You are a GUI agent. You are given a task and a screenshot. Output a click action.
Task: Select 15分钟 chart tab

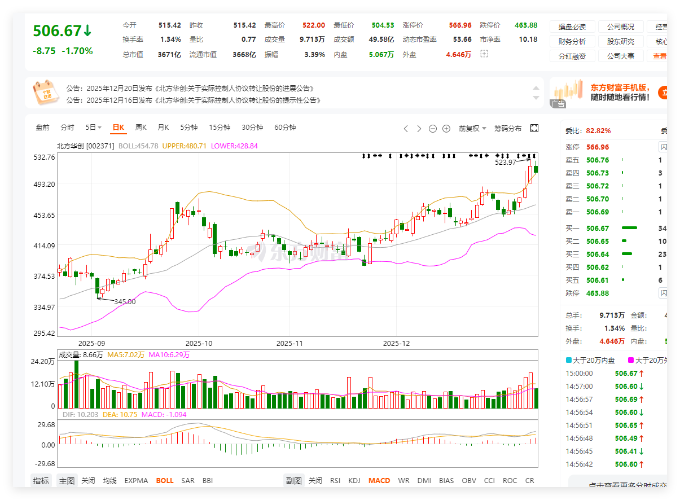point(219,127)
